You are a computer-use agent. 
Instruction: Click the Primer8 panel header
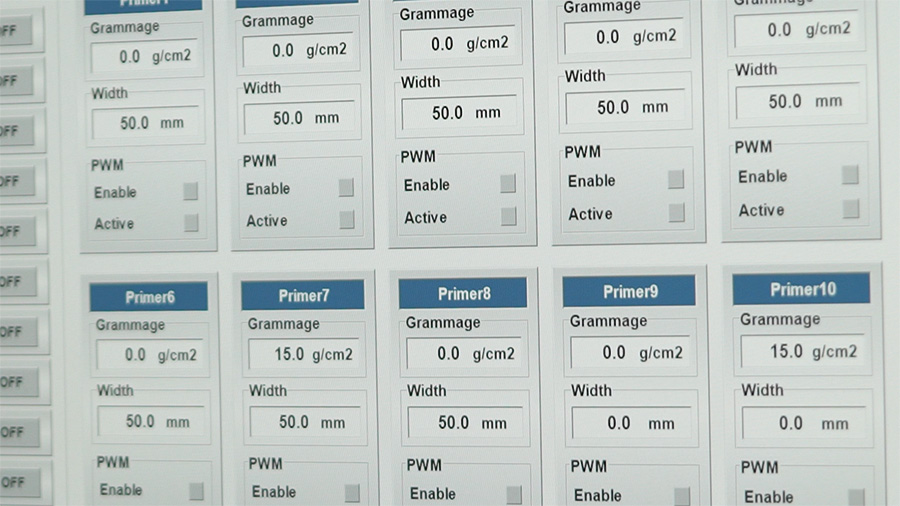(463, 294)
